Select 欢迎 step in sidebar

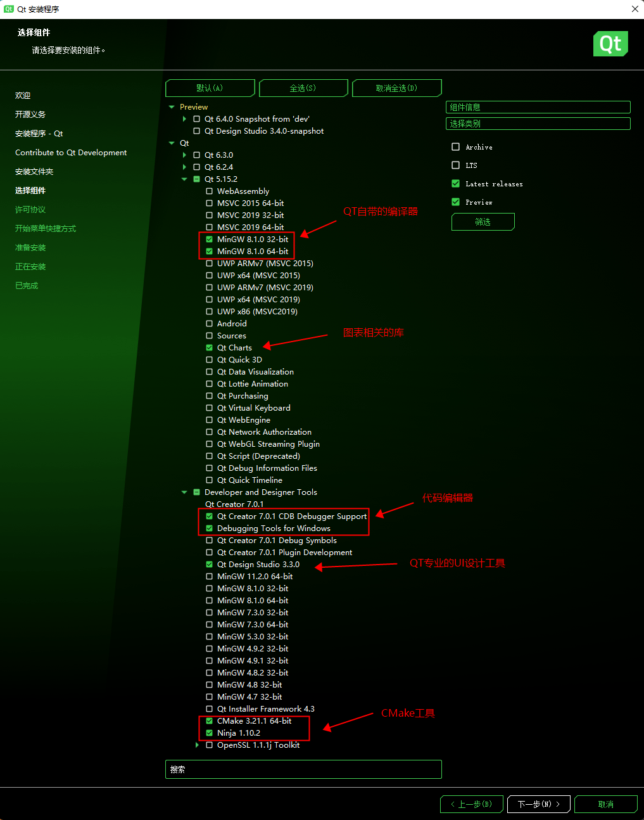tap(23, 96)
